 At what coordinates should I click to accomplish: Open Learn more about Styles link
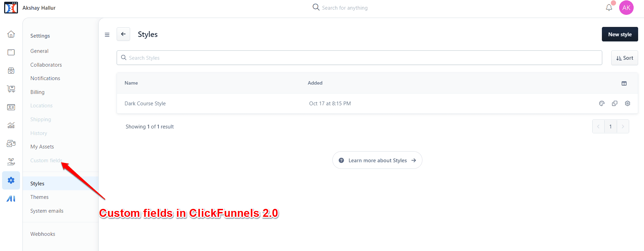tap(377, 160)
